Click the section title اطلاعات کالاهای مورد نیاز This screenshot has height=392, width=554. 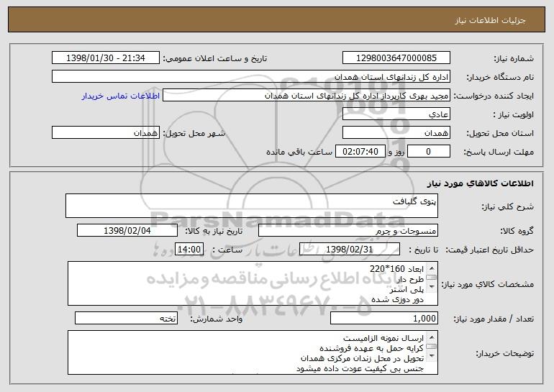click(480, 183)
